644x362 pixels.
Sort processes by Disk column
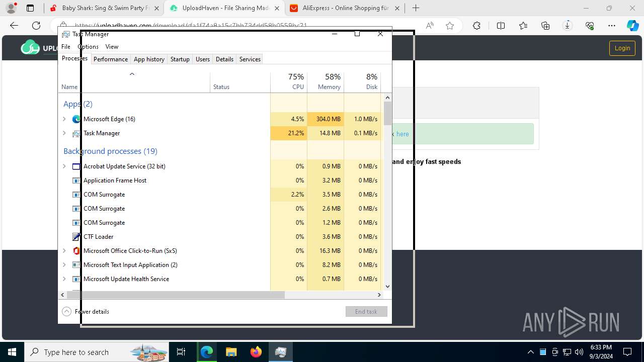pos(362,82)
